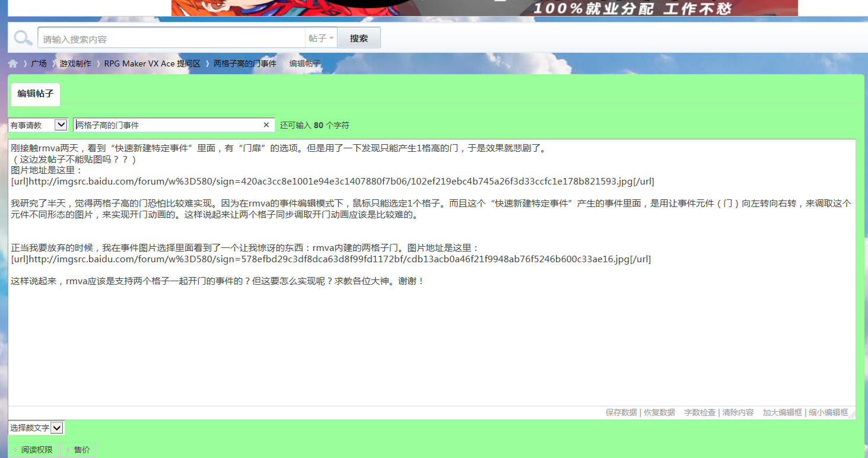The height and width of the screenshot is (458, 868).
Task: Click 保存数据 below the editor
Action: (x=621, y=412)
